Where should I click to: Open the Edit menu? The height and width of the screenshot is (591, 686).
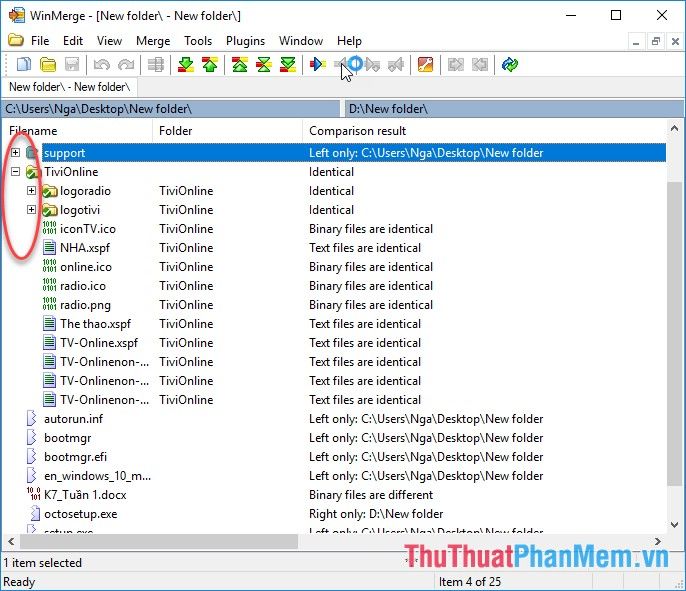[x=73, y=41]
